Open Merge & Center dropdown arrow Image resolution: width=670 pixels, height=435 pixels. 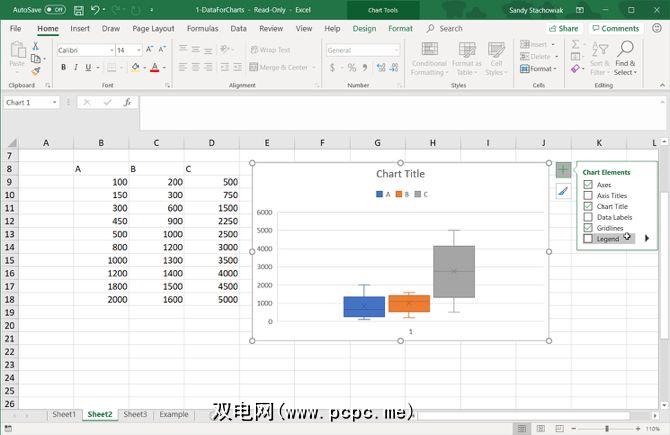click(314, 68)
